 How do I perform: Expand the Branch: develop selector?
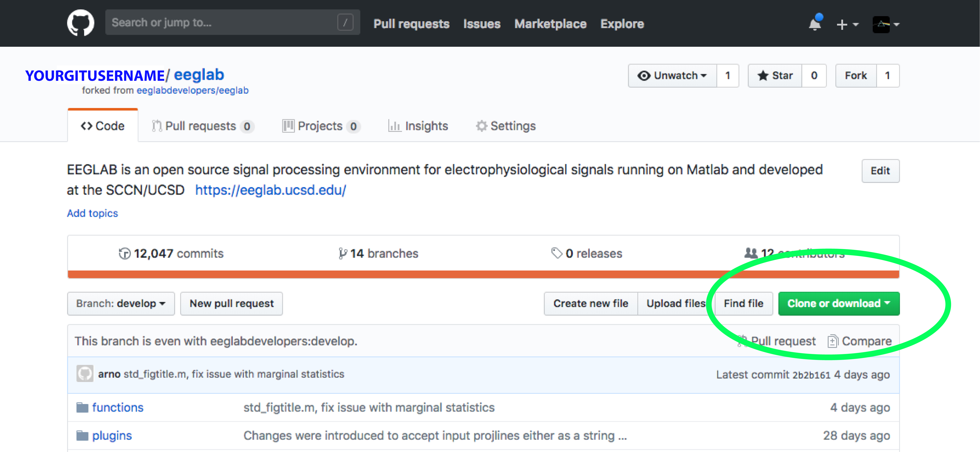point(121,304)
